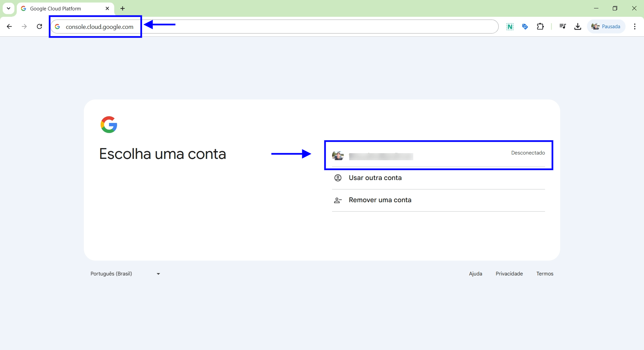
Task: Open the Pausada profile menu
Action: click(x=606, y=27)
